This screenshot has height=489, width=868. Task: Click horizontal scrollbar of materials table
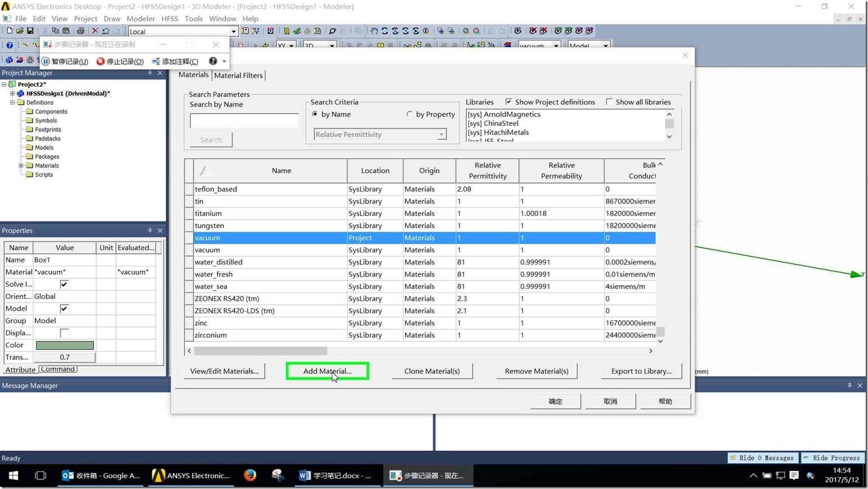tap(420, 350)
